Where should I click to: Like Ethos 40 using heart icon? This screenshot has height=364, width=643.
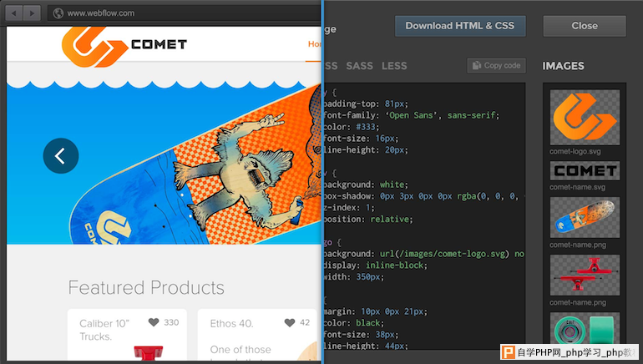(x=290, y=322)
